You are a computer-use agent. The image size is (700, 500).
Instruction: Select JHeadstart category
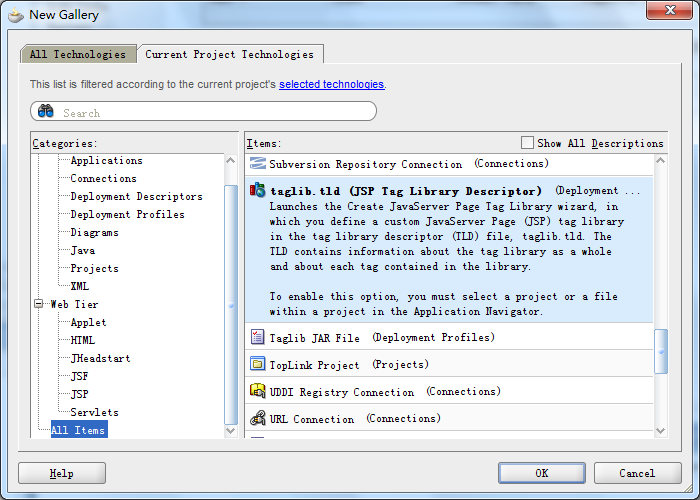(100, 358)
